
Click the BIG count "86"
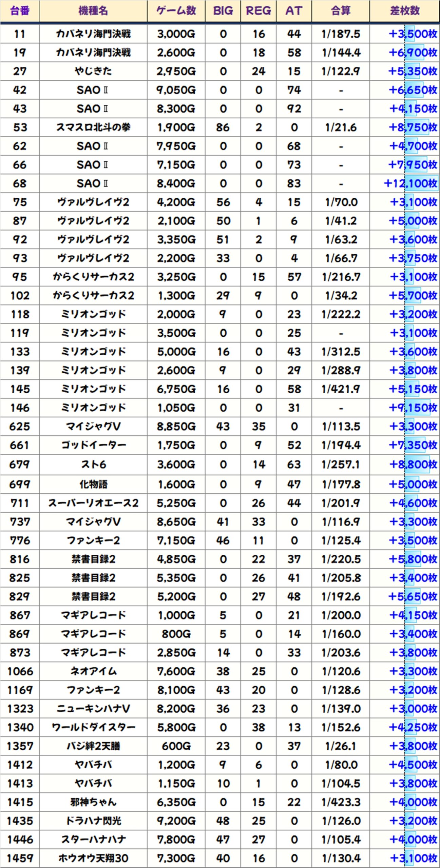(223, 127)
